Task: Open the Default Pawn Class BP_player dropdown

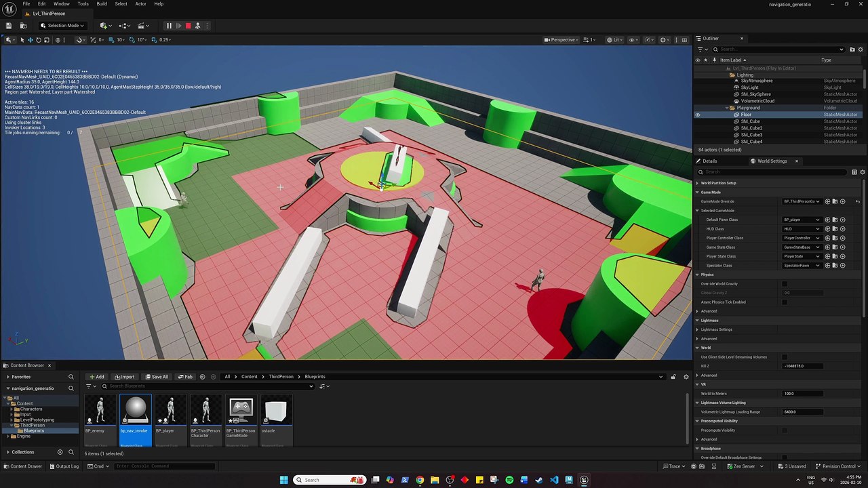Action: [802, 220]
